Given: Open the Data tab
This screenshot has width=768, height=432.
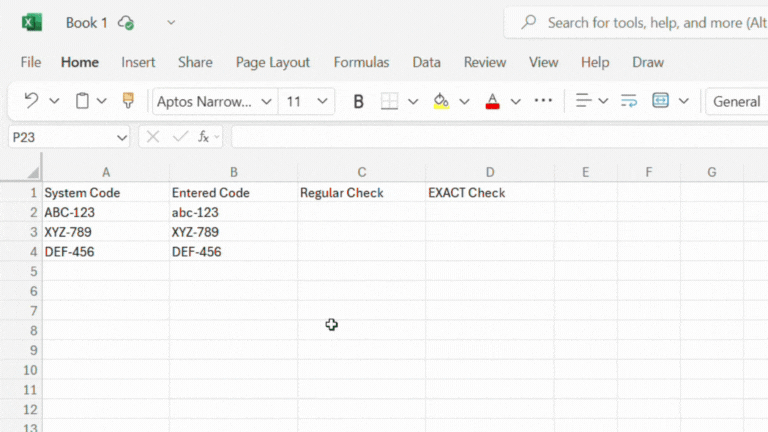Looking at the screenshot, I should tap(427, 62).
